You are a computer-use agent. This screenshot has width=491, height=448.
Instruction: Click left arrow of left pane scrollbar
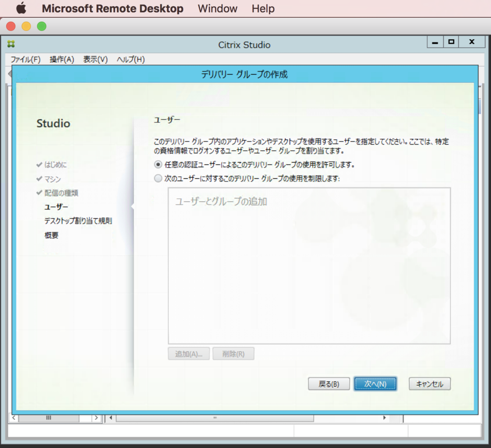point(13,418)
